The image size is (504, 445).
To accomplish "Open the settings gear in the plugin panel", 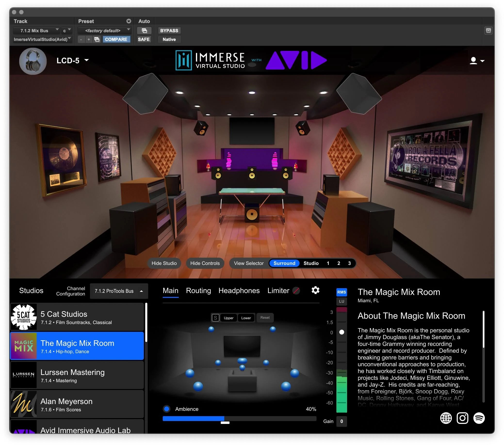I will point(315,290).
